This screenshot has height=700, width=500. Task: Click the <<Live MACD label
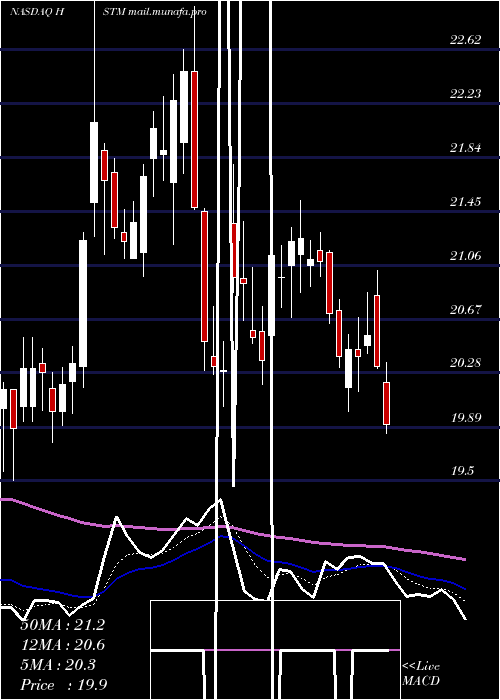421,674
